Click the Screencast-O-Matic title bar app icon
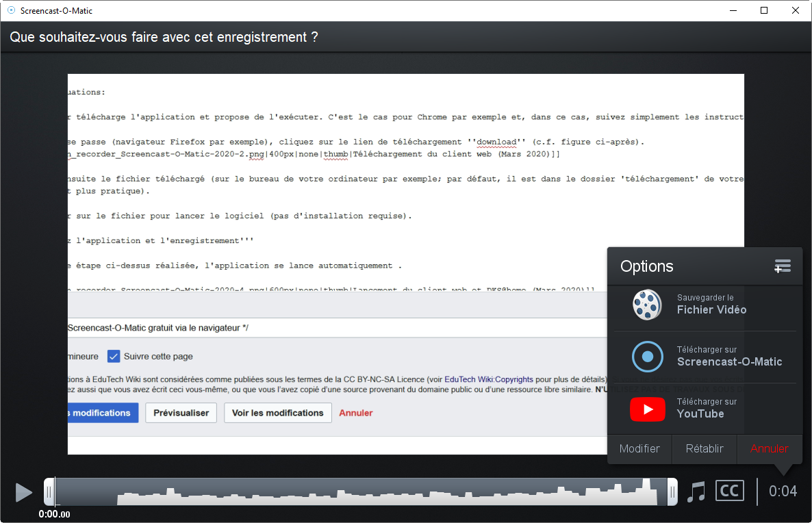Screen dimensions: 812x523 12,10
